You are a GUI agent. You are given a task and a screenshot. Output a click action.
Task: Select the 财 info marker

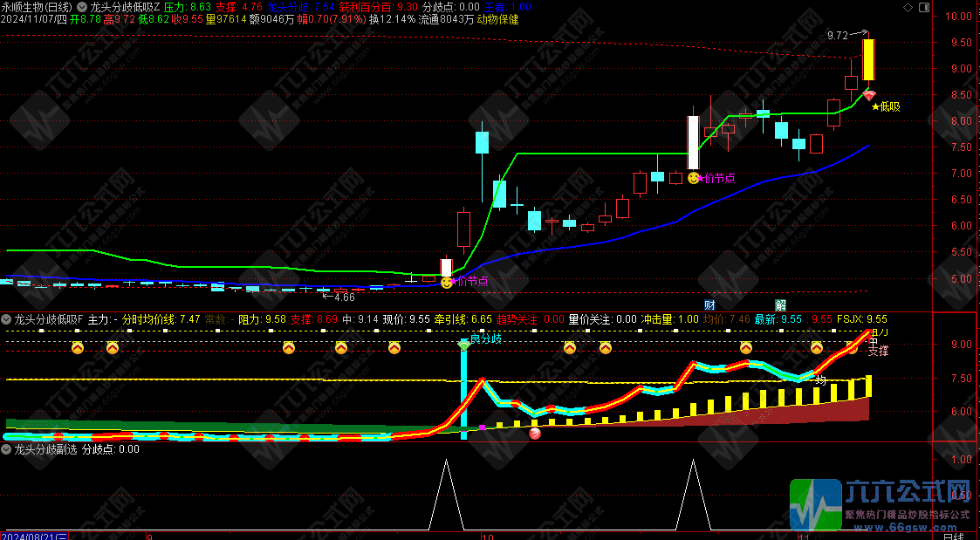pyautogui.click(x=710, y=305)
